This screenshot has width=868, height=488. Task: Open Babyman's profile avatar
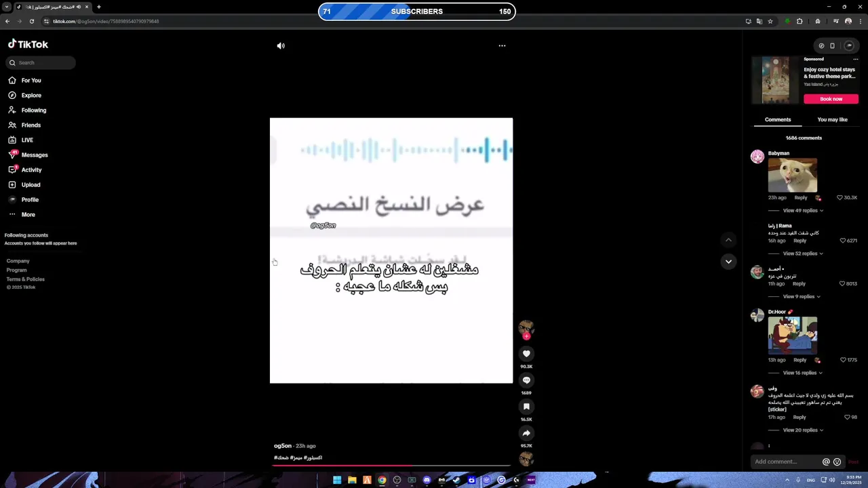pos(757,157)
